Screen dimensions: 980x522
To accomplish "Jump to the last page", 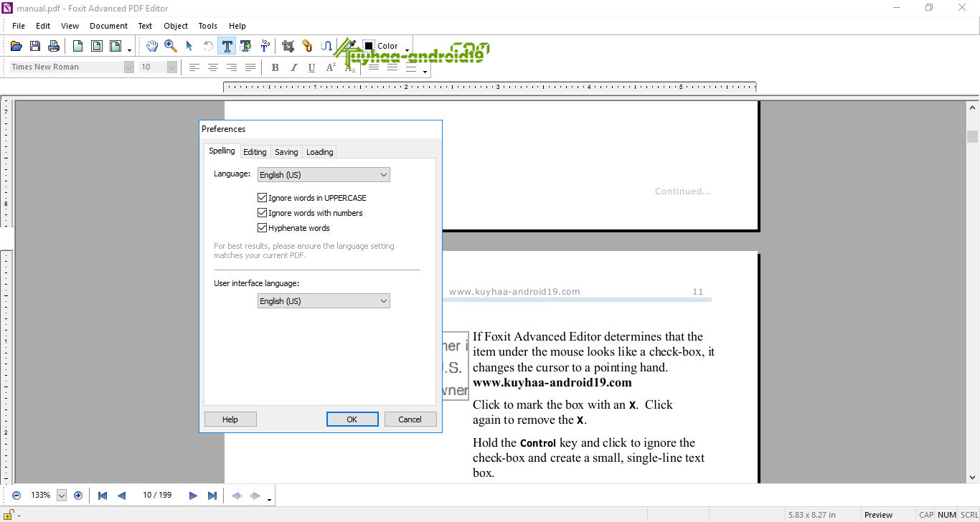I will click(212, 495).
